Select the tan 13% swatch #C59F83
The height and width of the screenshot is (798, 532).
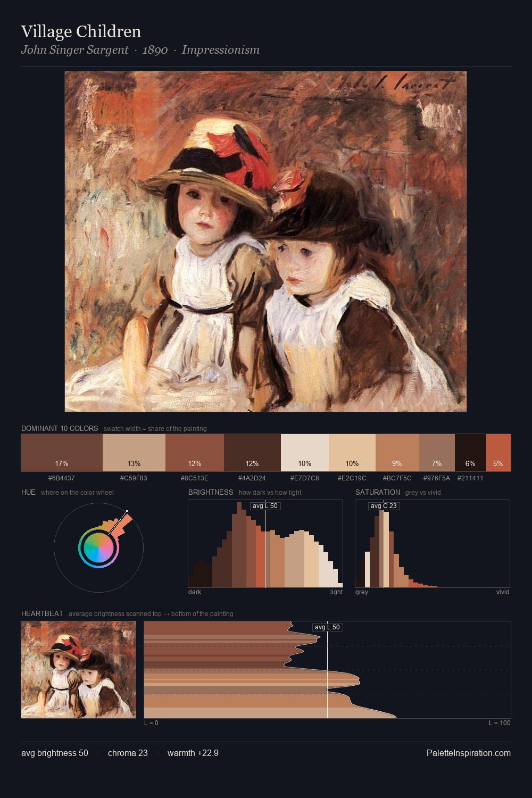(x=134, y=453)
